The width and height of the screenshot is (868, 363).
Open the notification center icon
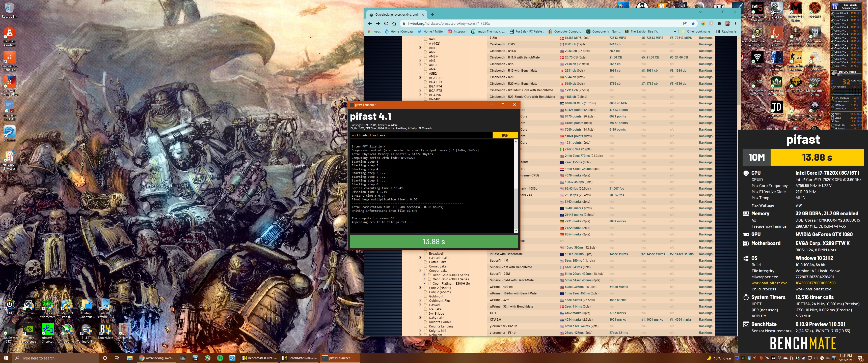(x=860, y=358)
